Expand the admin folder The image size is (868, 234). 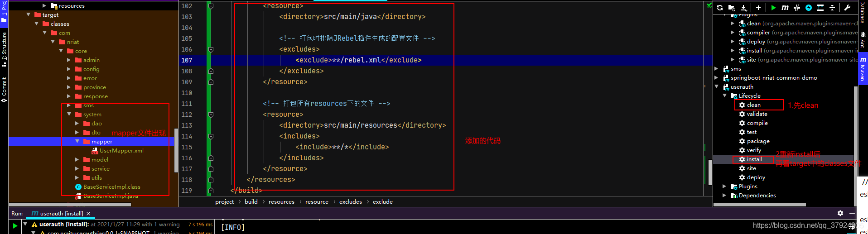[x=69, y=60]
